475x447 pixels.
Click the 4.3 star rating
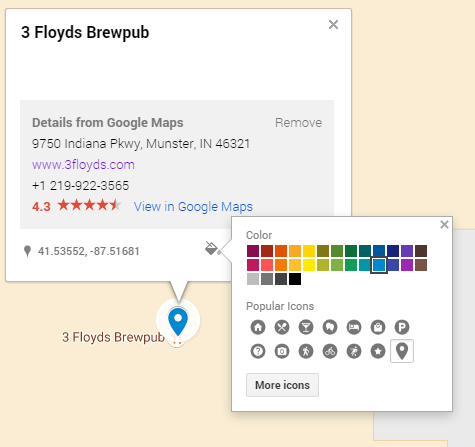pyautogui.click(x=76, y=206)
